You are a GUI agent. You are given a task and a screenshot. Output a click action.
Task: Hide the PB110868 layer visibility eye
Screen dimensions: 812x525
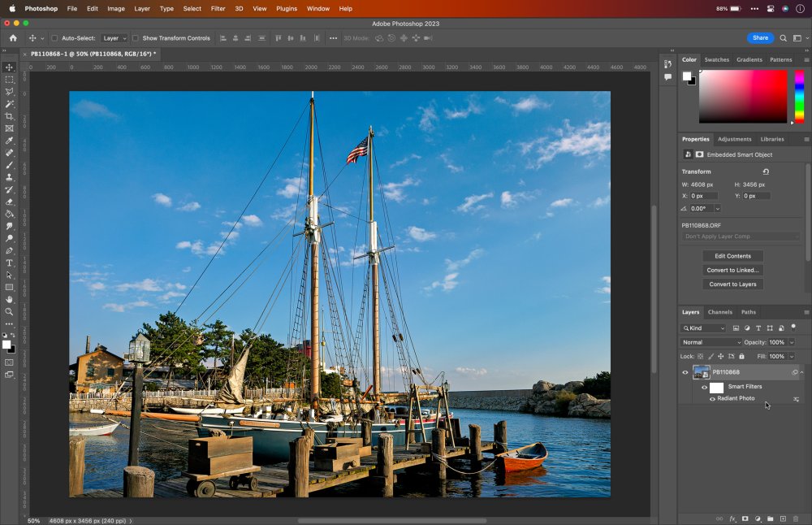point(685,373)
